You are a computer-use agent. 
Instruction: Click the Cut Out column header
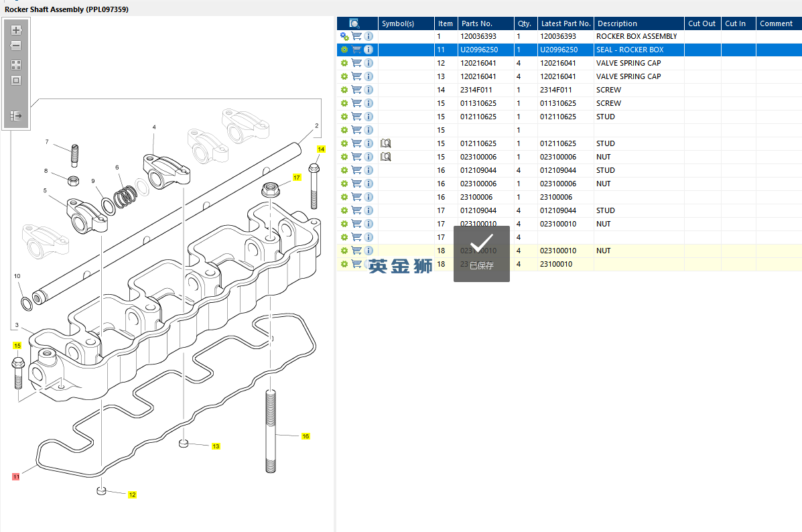[701, 23]
